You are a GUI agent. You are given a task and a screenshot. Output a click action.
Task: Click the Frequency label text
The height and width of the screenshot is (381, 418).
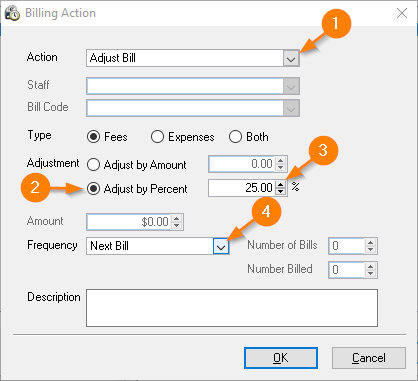(x=52, y=245)
